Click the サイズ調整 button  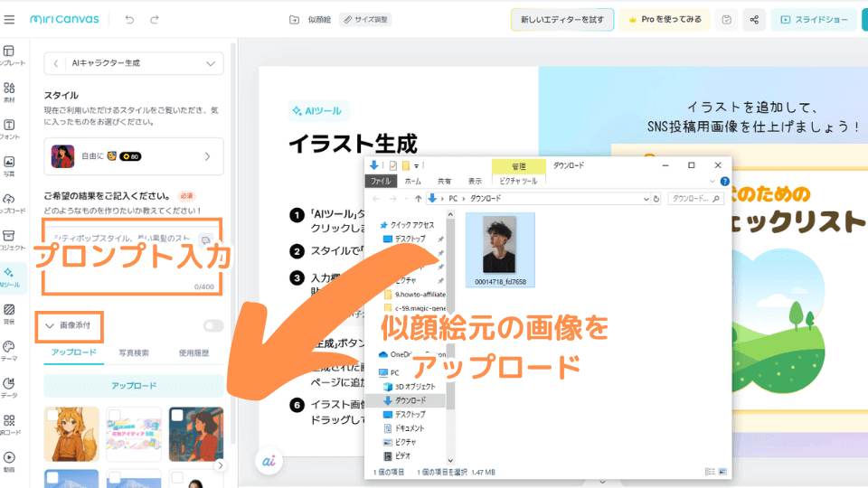coord(365,19)
